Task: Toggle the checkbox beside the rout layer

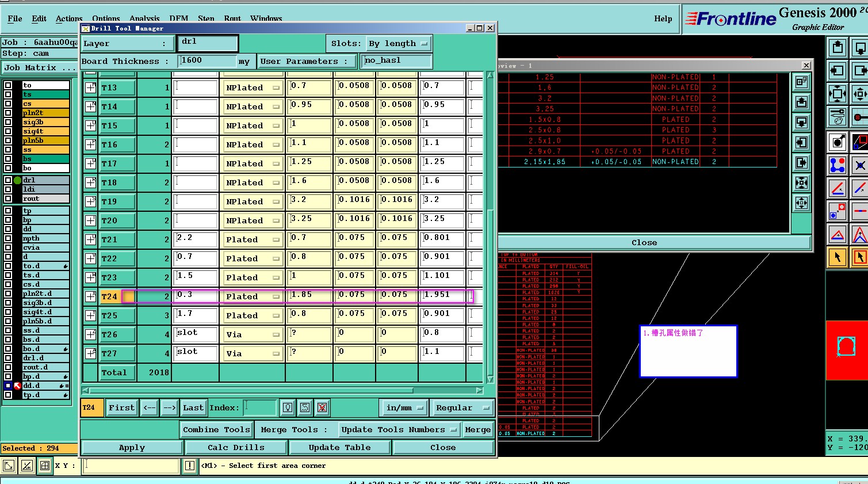Action: (x=8, y=199)
